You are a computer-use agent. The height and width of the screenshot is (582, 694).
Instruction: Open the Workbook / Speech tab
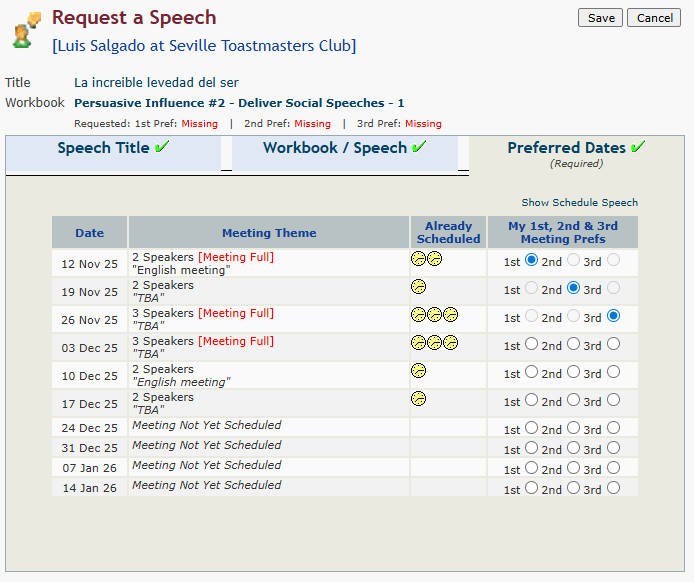[344, 149]
